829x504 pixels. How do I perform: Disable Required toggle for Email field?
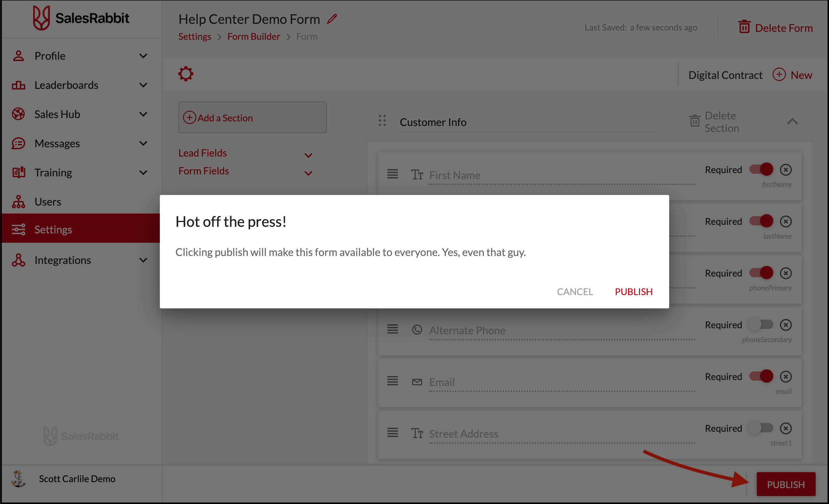761,376
